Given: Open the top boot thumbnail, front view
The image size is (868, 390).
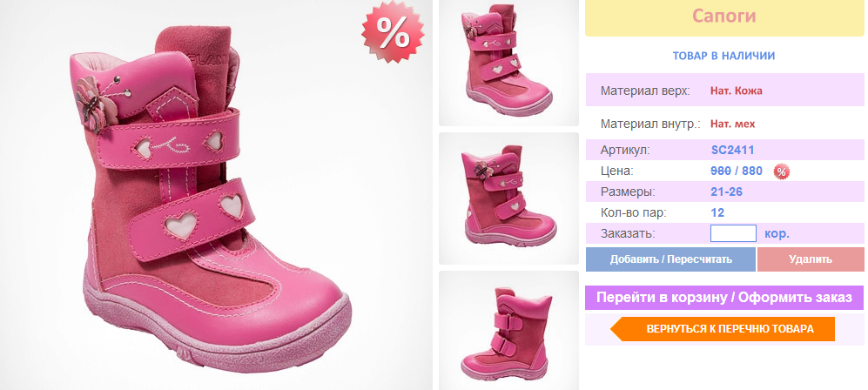Looking at the screenshot, I should pyautogui.click(x=508, y=63).
